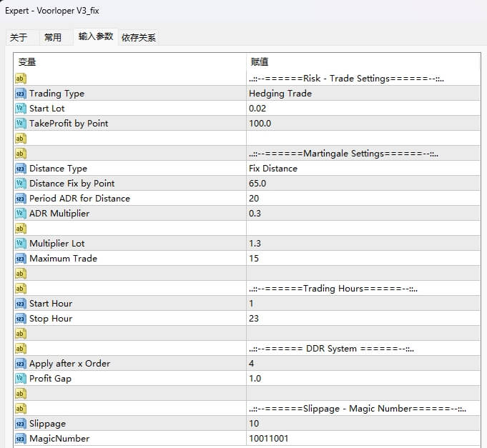Viewport: 487px width, 448px height.
Task: Click the Slippage integer type icon
Action: tap(21, 424)
